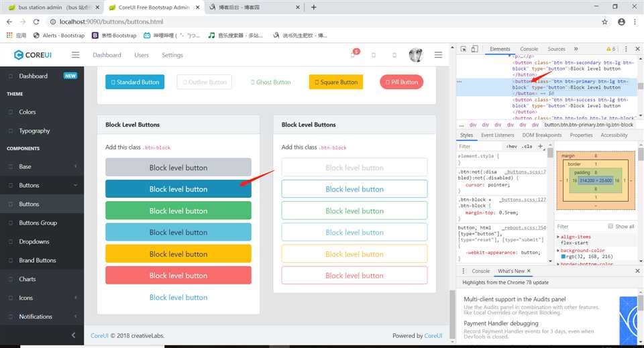644x348 pixels.
Task: Click the Standard Button
Action: [135, 82]
